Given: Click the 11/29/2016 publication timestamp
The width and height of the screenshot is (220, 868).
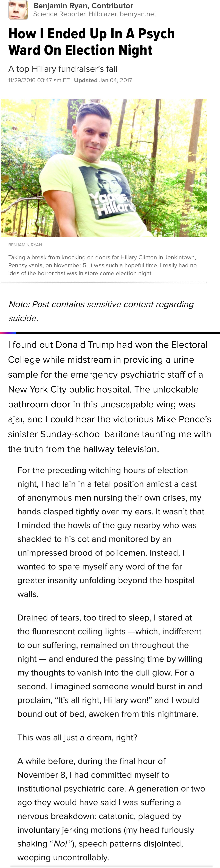Looking at the screenshot, I should (39, 80).
